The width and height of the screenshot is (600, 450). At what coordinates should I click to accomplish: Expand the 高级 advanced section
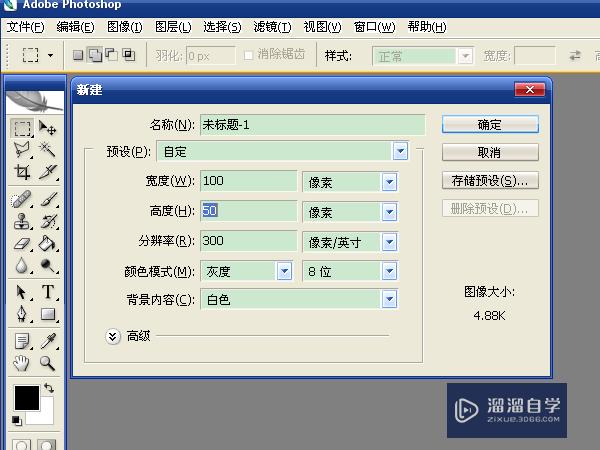113,337
